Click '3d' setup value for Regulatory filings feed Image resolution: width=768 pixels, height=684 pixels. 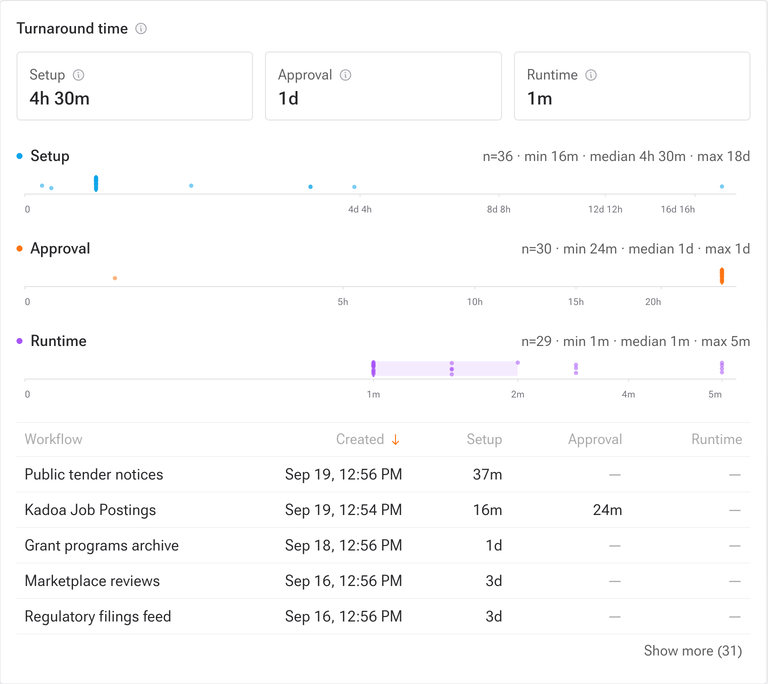coord(494,616)
